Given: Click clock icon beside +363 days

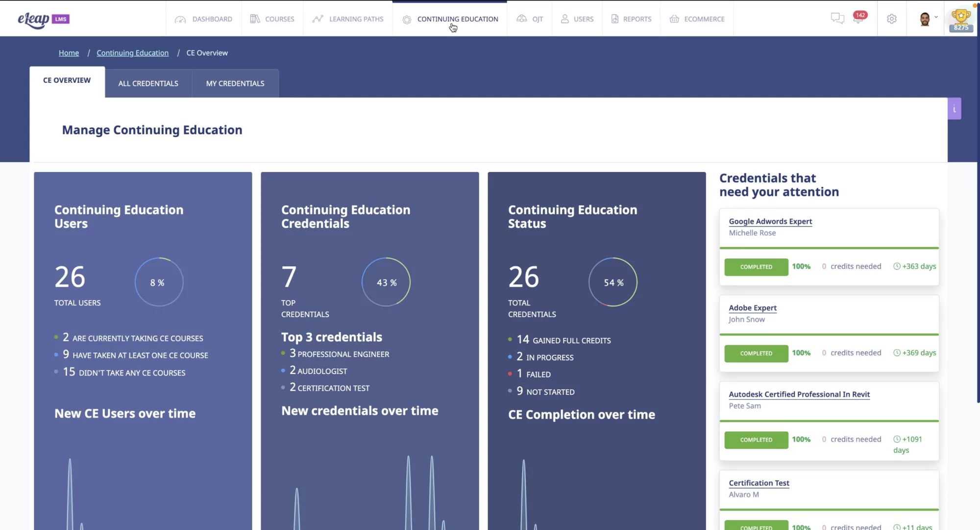Looking at the screenshot, I should 897,266.
